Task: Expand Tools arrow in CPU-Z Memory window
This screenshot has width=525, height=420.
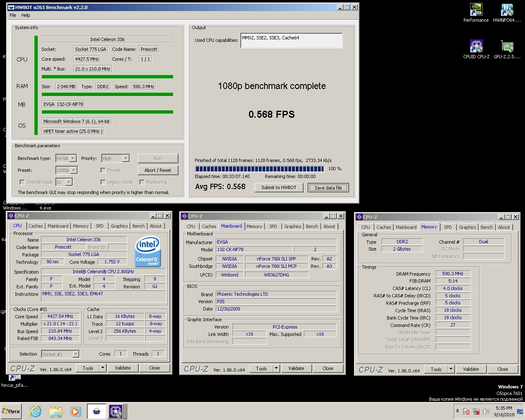Action: click(451, 369)
